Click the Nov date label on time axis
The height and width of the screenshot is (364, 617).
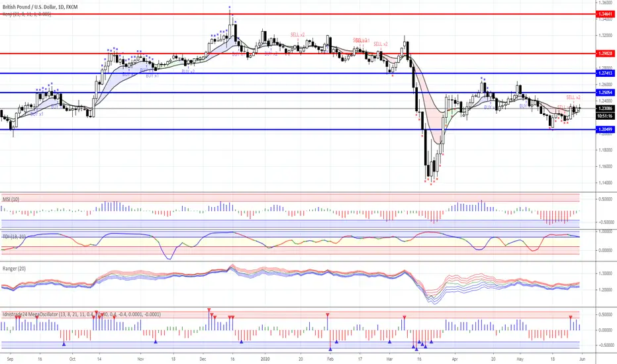click(x=141, y=359)
